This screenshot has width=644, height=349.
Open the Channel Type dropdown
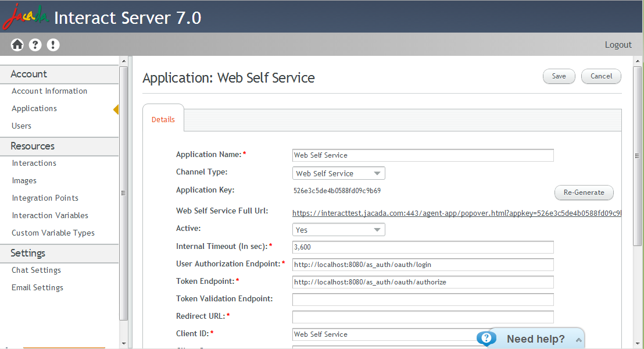[x=339, y=173]
